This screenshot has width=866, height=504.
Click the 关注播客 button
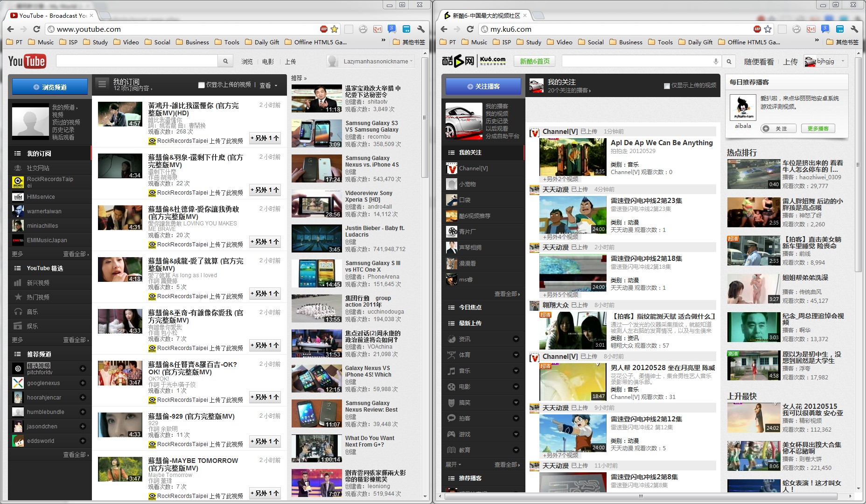point(483,86)
